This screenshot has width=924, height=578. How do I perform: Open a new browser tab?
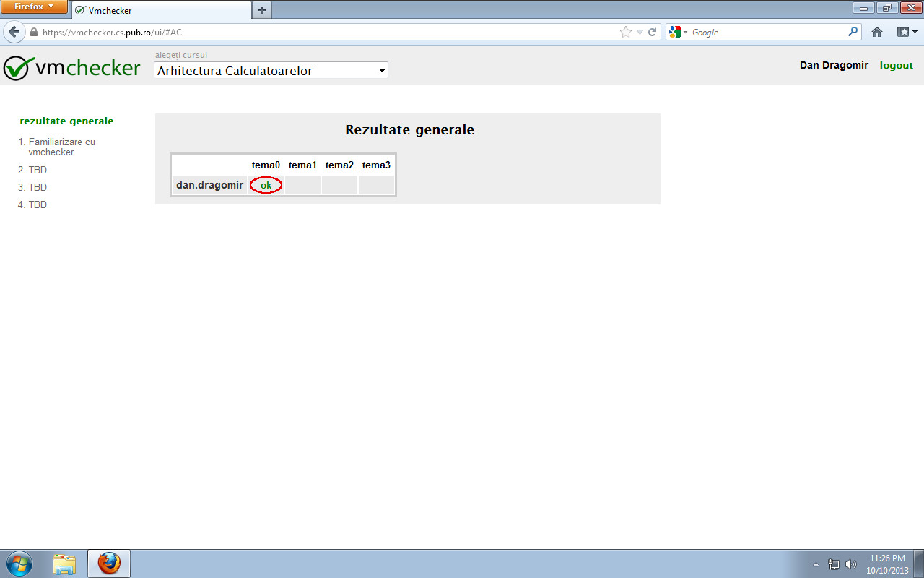click(x=261, y=11)
